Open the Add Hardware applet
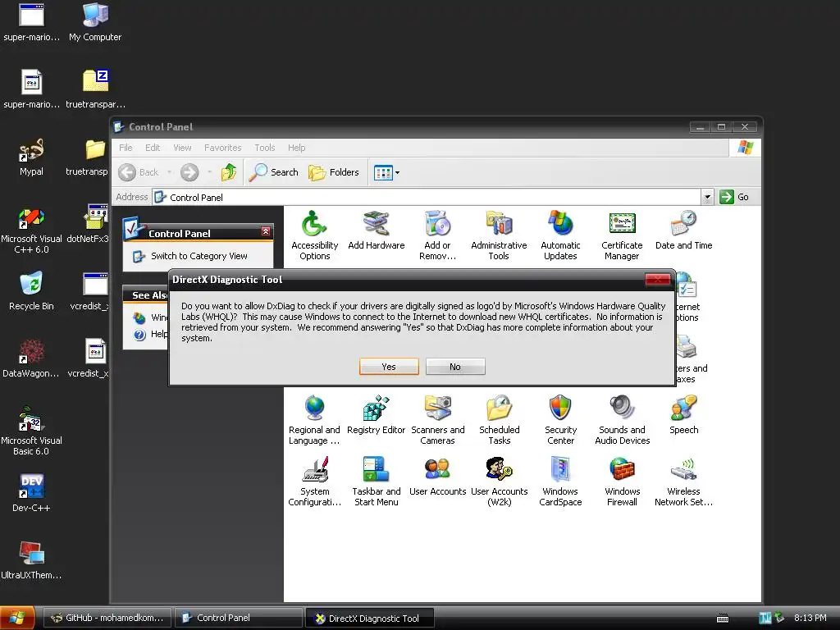 coord(376,231)
